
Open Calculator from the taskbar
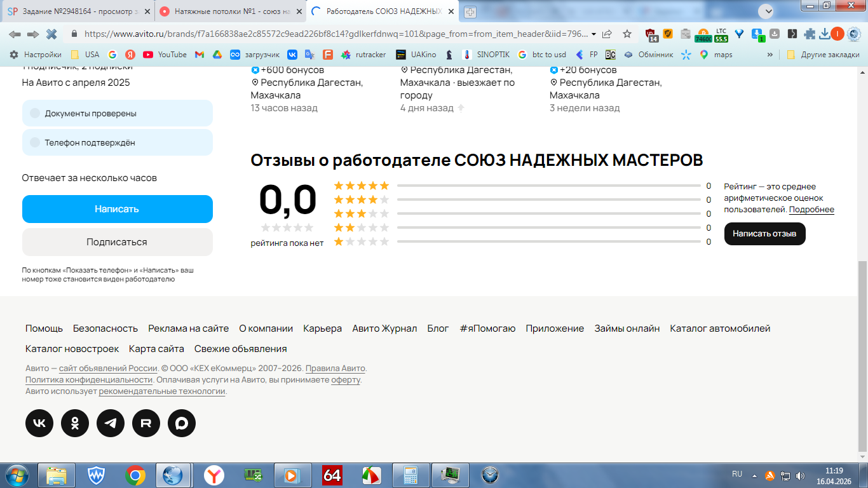coord(411,475)
